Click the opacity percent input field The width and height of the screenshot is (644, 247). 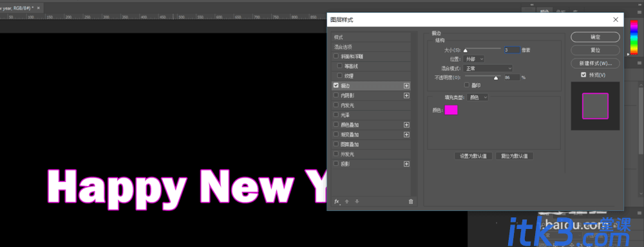512,77
